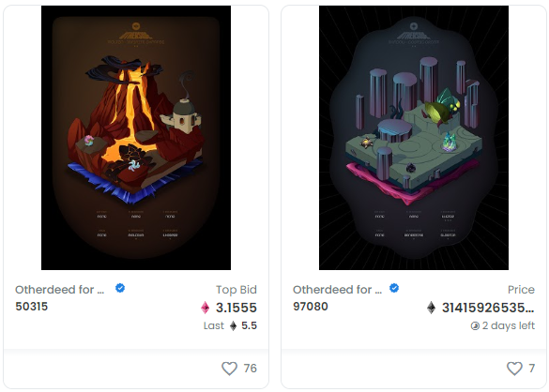
Task: Click clock icon beside 2 days left
Action: point(475,326)
